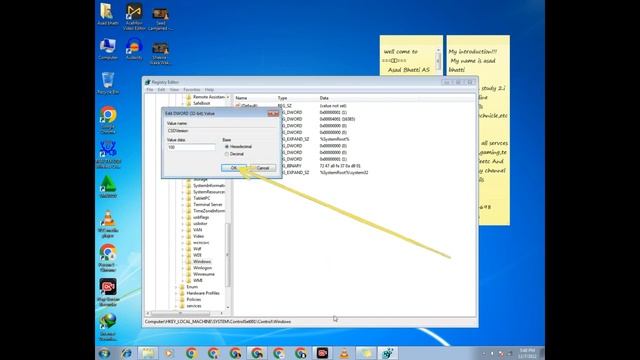Select the SafeBoot key in the tree
The height and width of the screenshot is (360, 640).
[x=201, y=103]
